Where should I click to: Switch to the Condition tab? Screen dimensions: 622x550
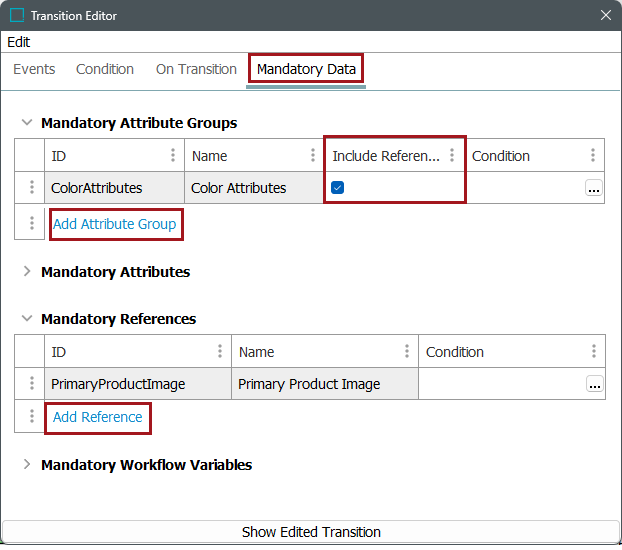(105, 69)
